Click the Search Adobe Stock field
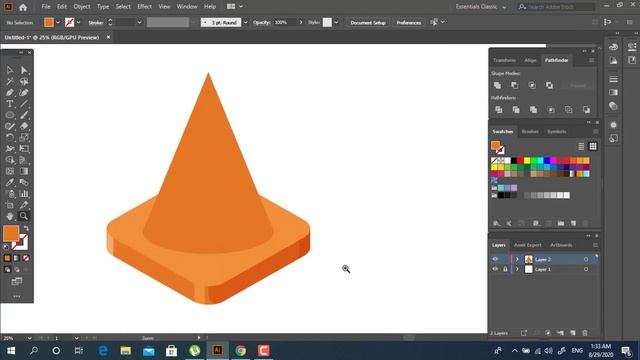640x360 pixels. (556, 7)
